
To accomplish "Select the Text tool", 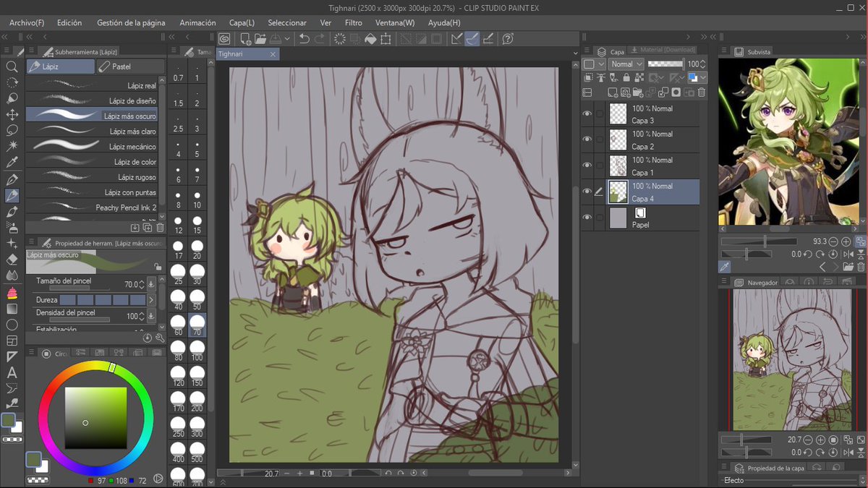I will (x=12, y=372).
